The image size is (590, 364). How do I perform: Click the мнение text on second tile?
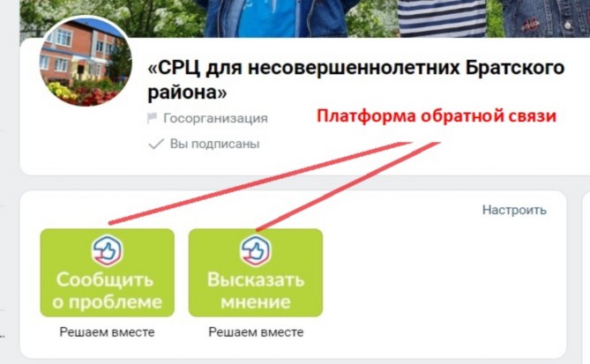[256, 302]
